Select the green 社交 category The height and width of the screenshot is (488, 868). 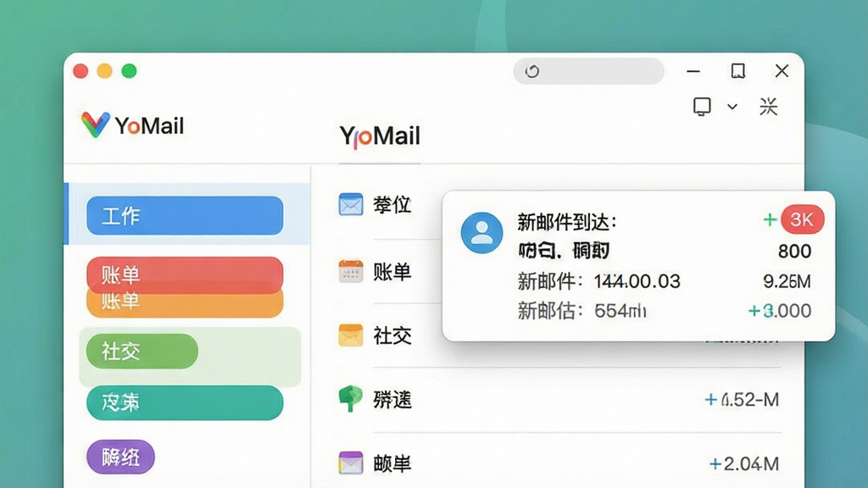click(142, 351)
